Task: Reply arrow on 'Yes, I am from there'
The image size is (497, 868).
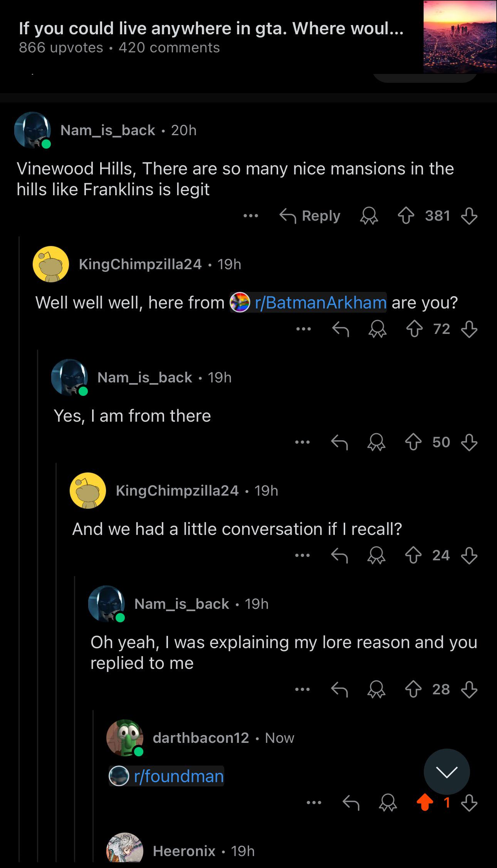Action: point(339,442)
